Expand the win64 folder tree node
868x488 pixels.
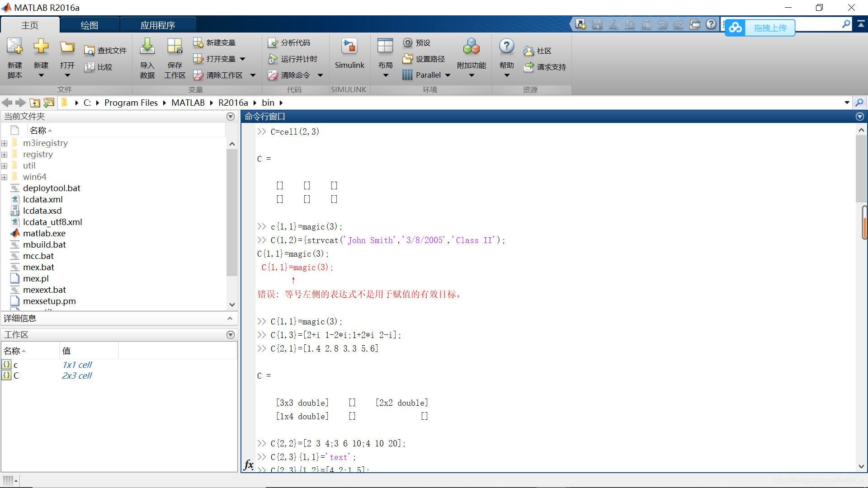tap(5, 177)
